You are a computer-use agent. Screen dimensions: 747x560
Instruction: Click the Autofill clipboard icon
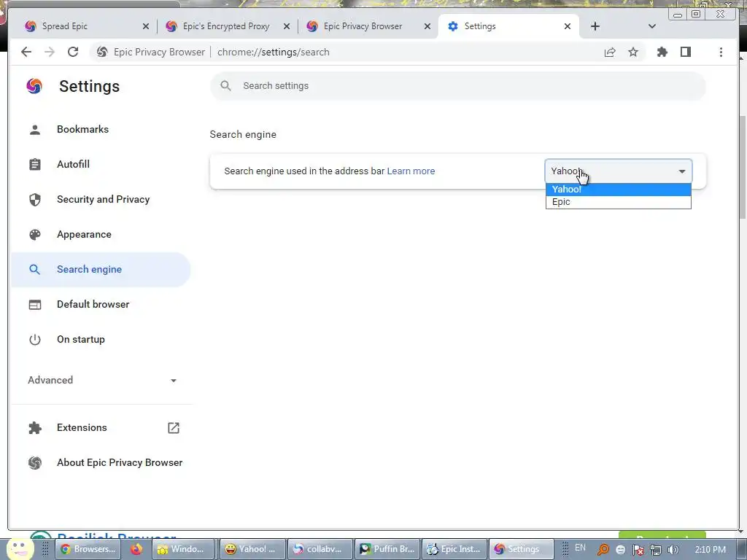point(35,164)
